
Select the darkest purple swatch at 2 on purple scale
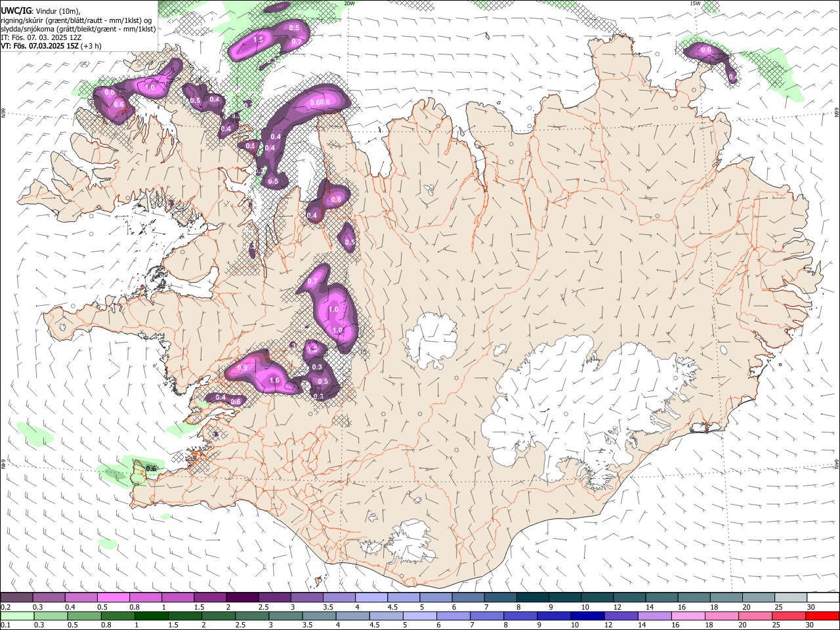241,598
